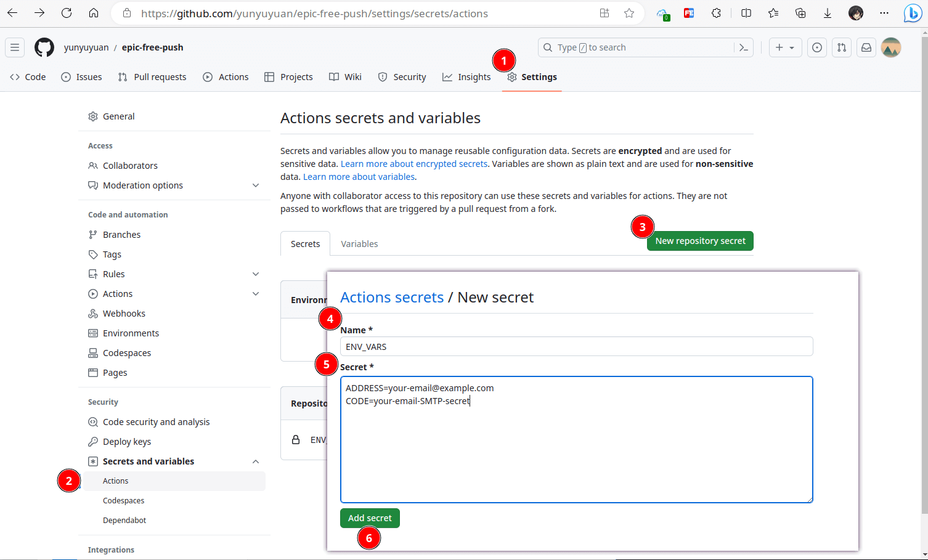The image size is (928, 560).
Task: Expand the Rules section chevron
Action: point(256,274)
